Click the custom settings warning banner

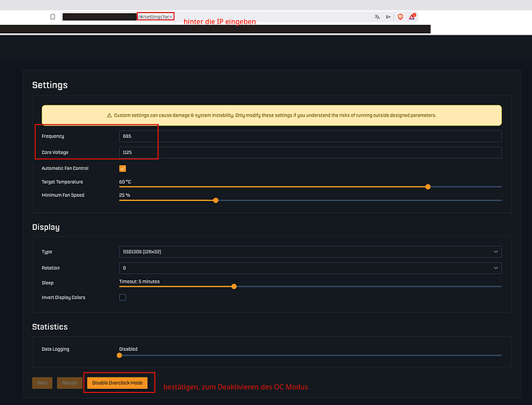pyautogui.click(x=272, y=115)
